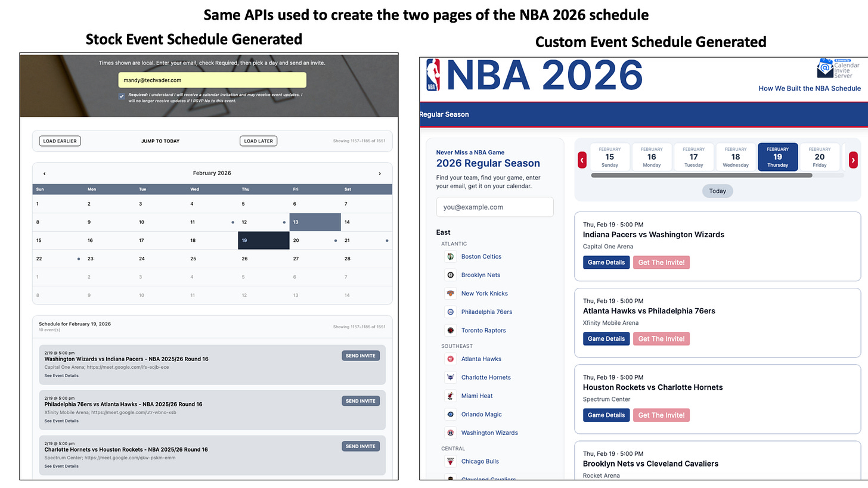Send invite for Charlotte Hornets vs Houston Rockets
This screenshot has height=488, width=868.
tap(361, 446)
